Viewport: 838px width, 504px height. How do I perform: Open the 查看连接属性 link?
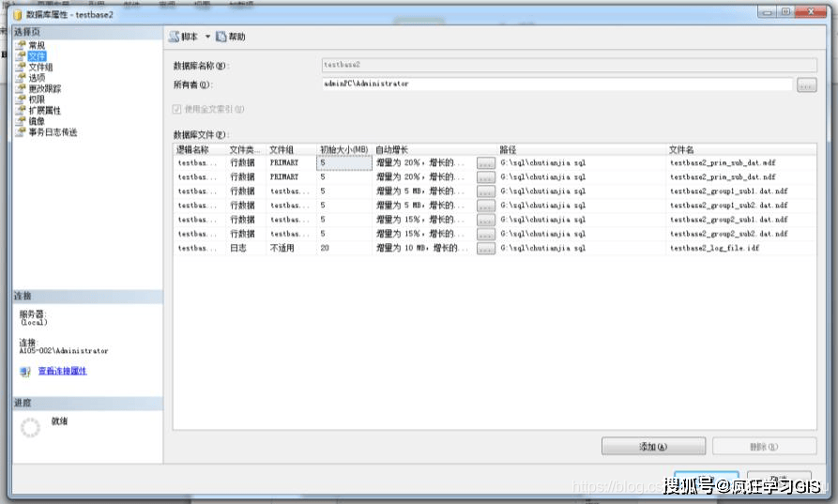click(62, 371)
